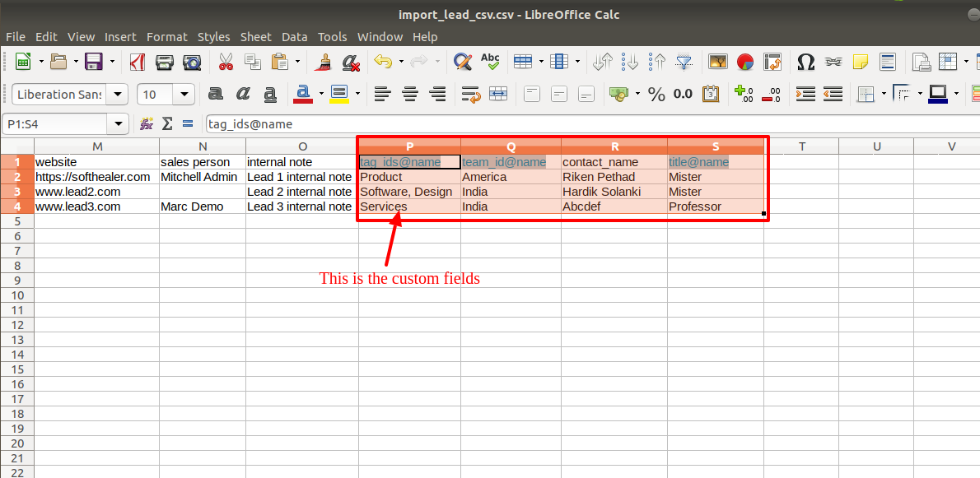Click the Save document icon
Image resolution: width=980 pixels, height=478 pixels.
click(x=94, y=61)
